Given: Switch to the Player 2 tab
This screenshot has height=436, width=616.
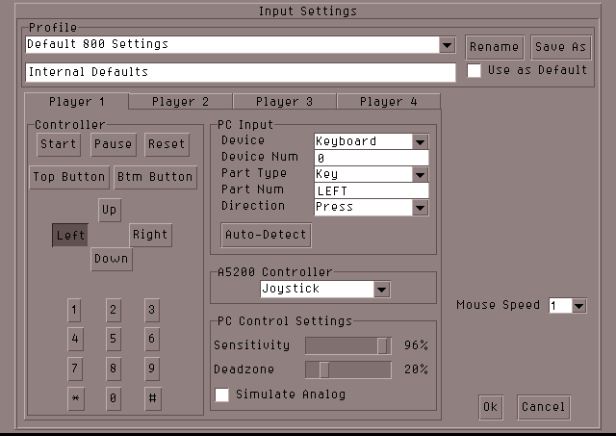Looking at the screenshot, I should point(180,102).
